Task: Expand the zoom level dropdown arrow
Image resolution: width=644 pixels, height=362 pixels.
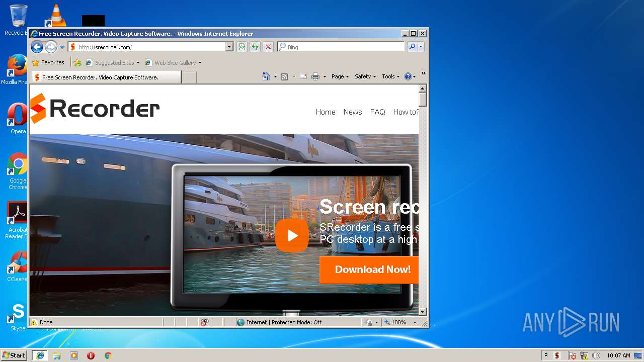Action: pyautogui.click(x=415, y=322)
